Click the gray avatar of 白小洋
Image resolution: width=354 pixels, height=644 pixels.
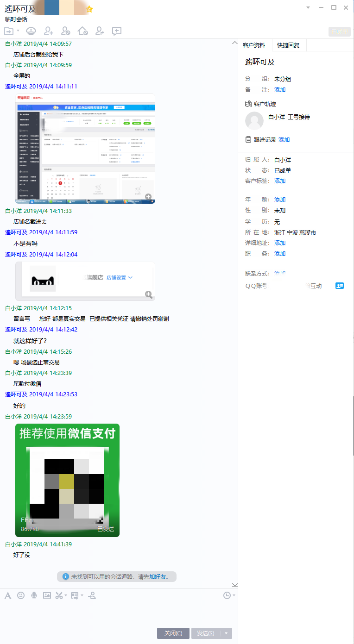254,120
